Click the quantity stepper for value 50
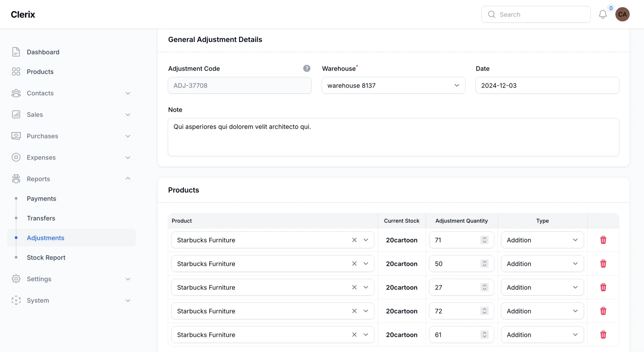The width and height of the screenshot is (644, 352). point(484,264)
